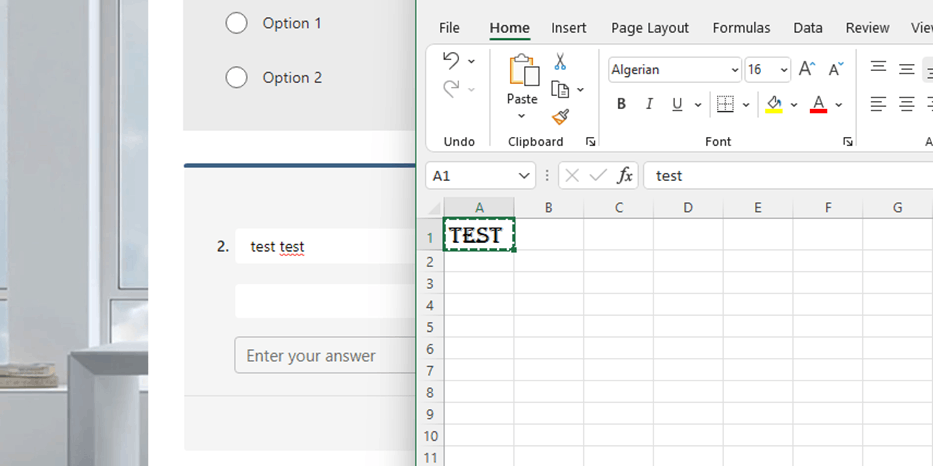Click the Copy icon
Image resolution: width=933 pixels, height=466 pixels.
pos(560,89)
